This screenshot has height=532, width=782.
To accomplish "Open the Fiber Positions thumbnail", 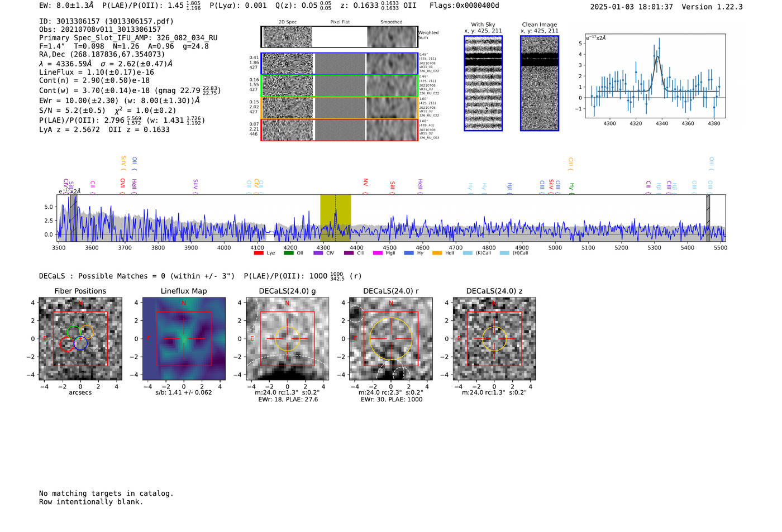I will point(80,339).
